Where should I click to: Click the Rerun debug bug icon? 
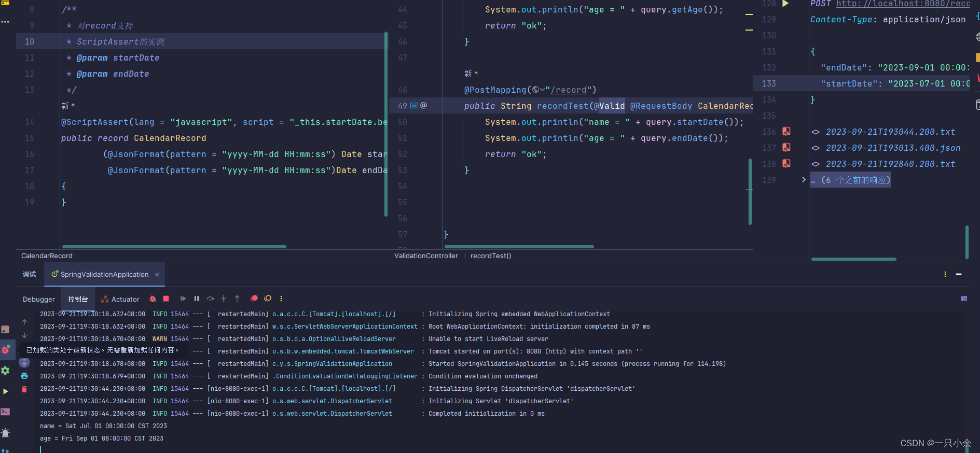pyautogui.click(x=153, y=299)
